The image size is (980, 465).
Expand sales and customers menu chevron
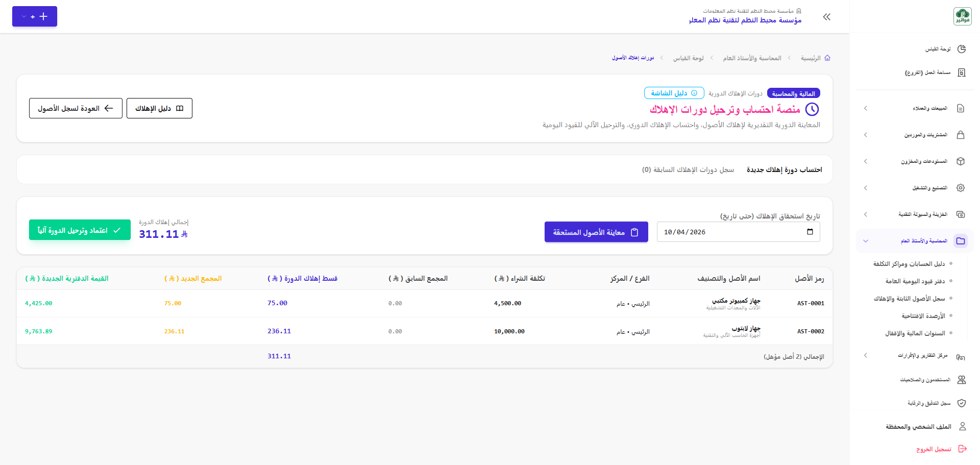(x=866, y=108)
